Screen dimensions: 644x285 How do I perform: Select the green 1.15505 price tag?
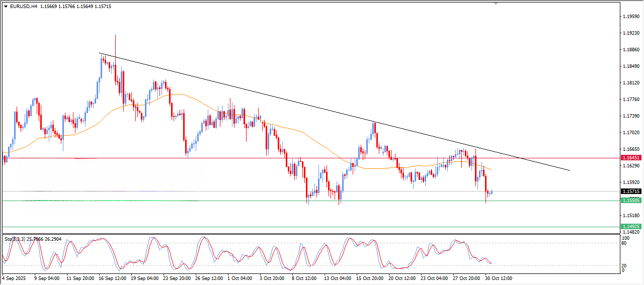point(631,201)
